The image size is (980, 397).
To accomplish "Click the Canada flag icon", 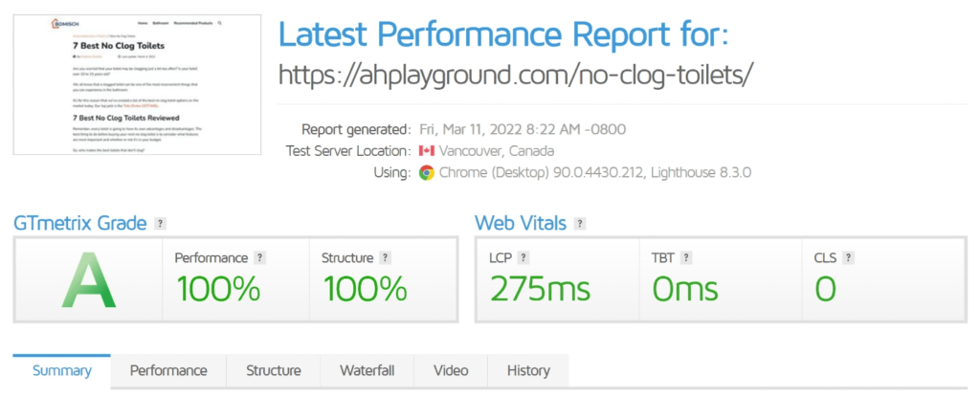I will click(427, 151).
